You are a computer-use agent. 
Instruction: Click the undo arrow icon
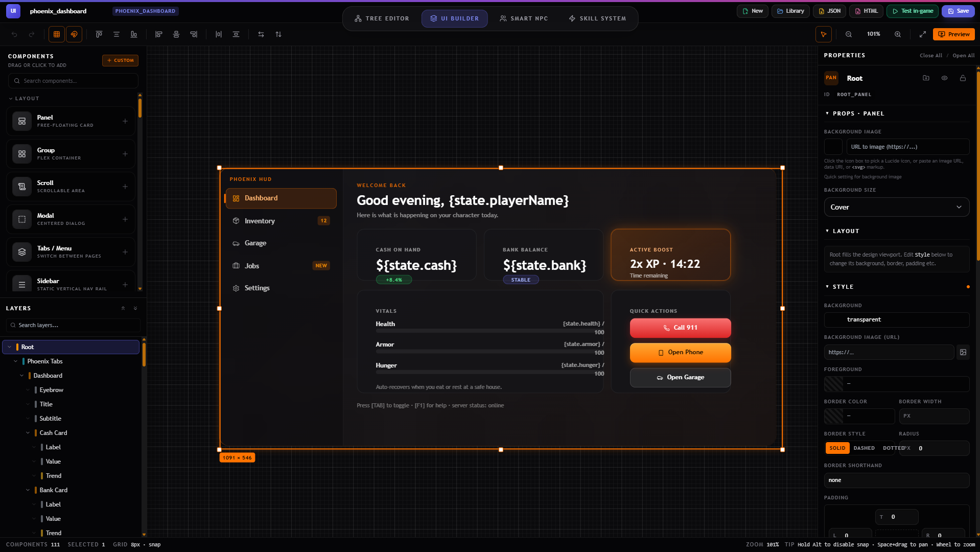point(14,34)
